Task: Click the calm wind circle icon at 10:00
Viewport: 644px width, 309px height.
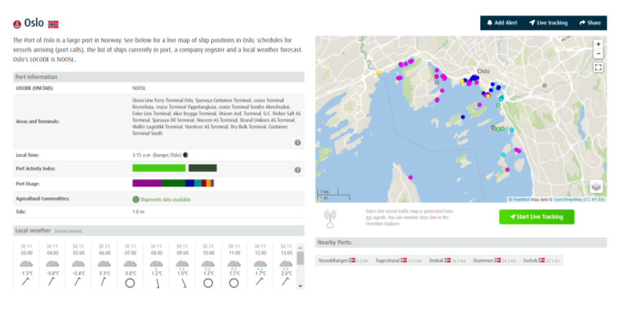Action: pyautogui.click(x=208, y=283)
